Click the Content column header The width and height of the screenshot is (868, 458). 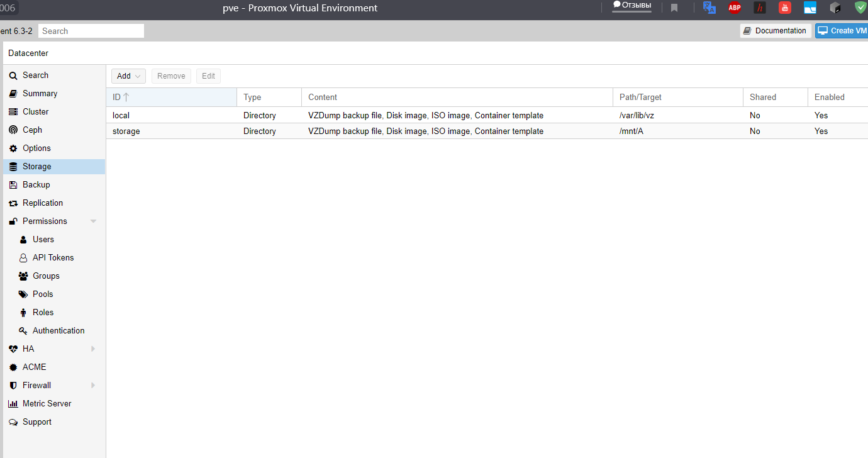(x=457, y=98)
